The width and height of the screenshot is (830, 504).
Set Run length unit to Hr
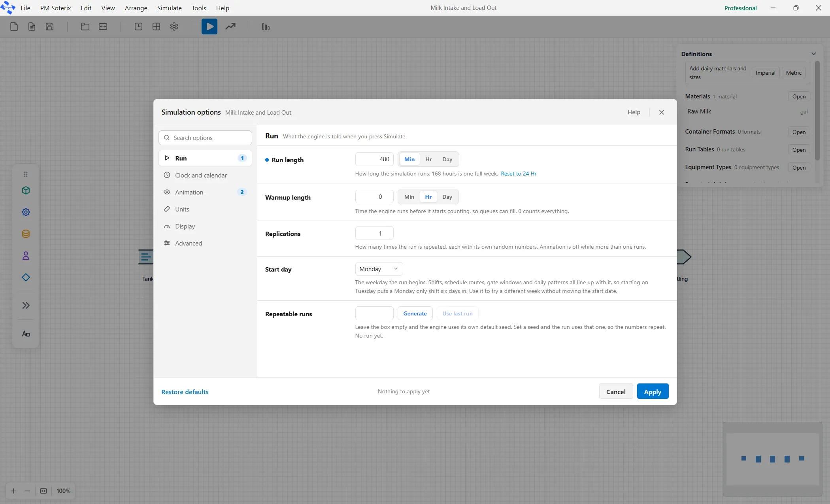[x=428, y=159]
